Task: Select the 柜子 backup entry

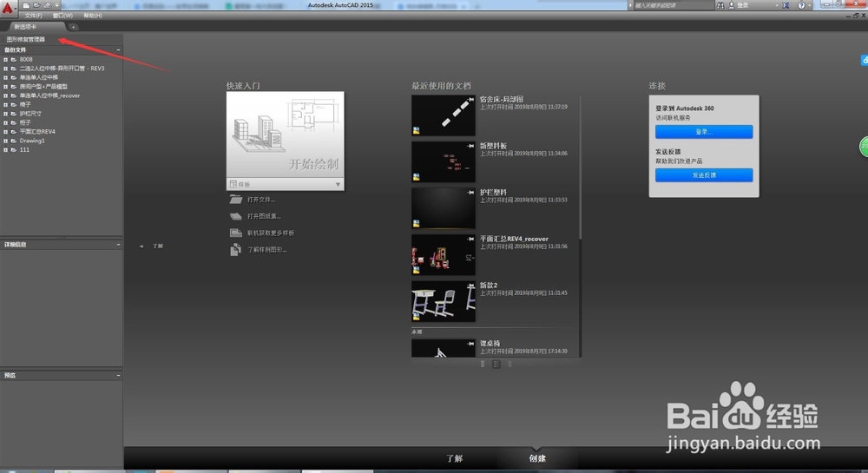Action: coord(25,122)
